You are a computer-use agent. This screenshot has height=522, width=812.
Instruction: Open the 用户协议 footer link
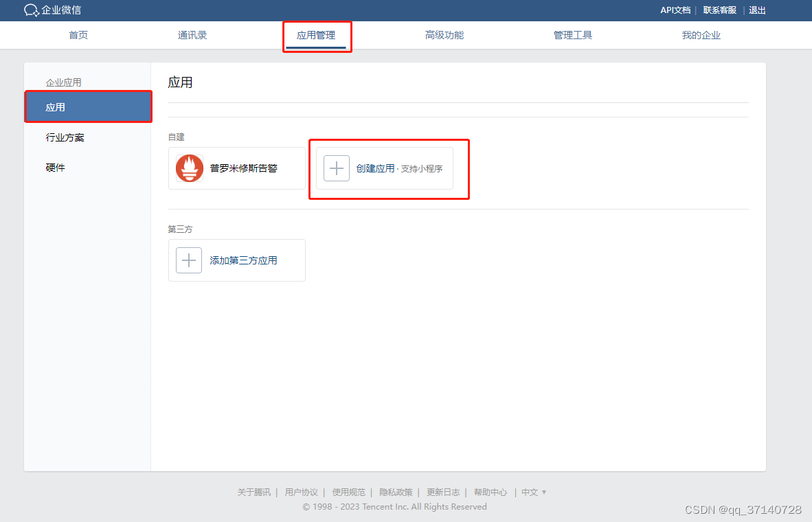coord(302,492)
